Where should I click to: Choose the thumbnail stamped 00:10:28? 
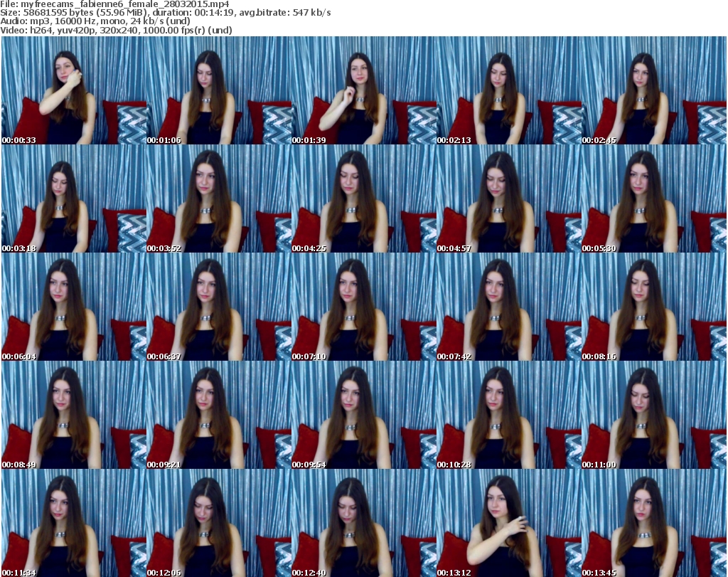click(509, 415)
